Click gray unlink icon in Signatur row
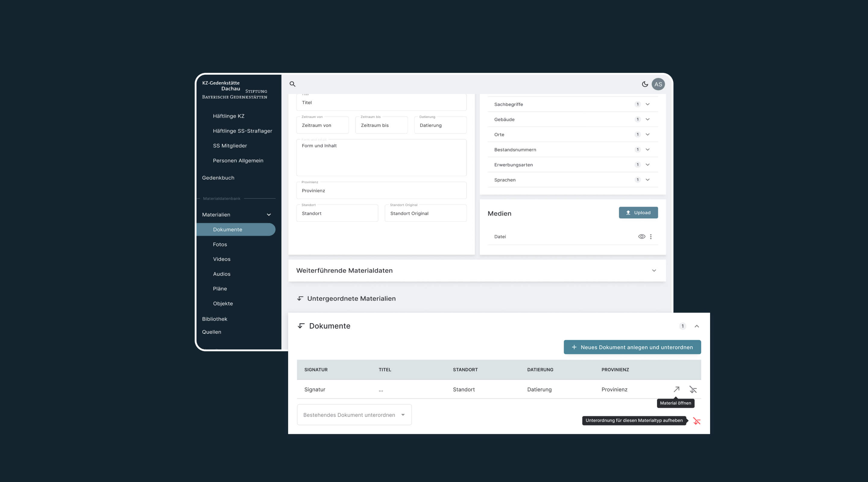Screen dimensions: 868x482 coord(693,390)
